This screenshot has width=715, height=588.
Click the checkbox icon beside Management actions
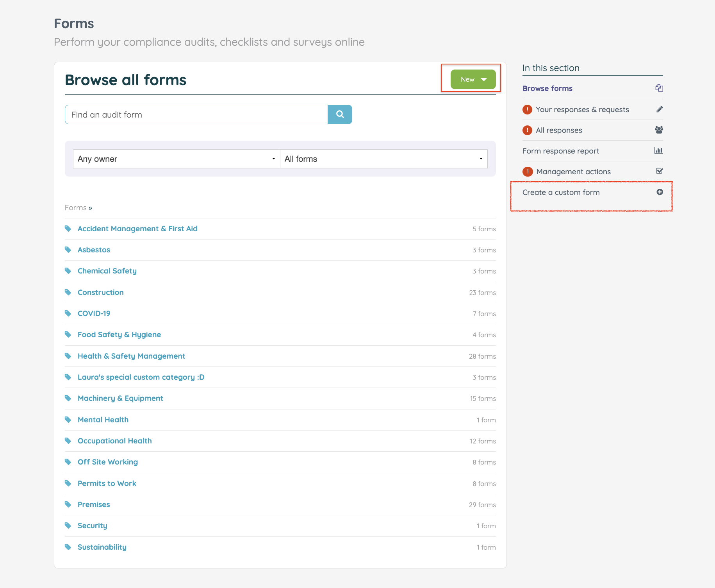coord(660,171)
